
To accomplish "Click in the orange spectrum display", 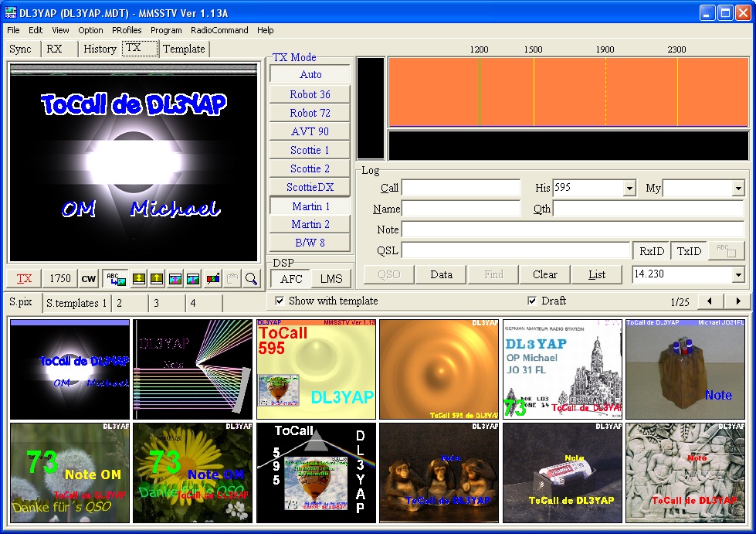I will 568,92.
